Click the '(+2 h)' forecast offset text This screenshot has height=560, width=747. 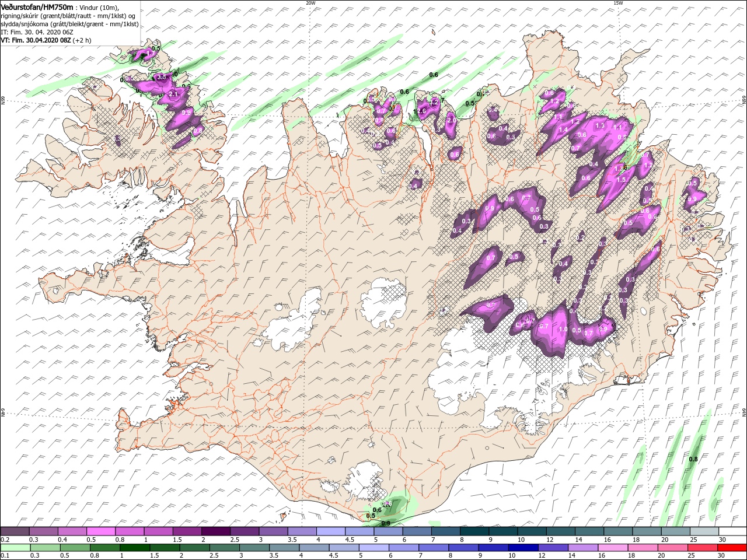coord(82,40)
